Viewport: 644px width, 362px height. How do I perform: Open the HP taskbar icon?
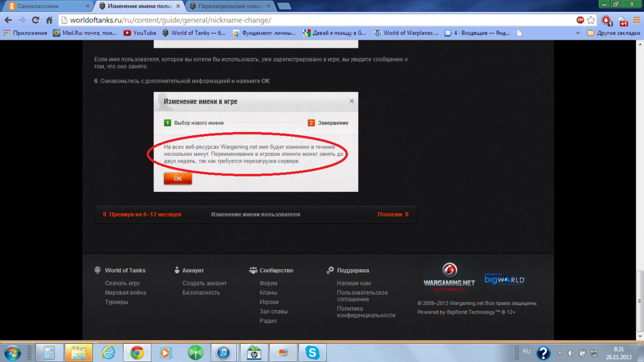[x=253, y=352]
